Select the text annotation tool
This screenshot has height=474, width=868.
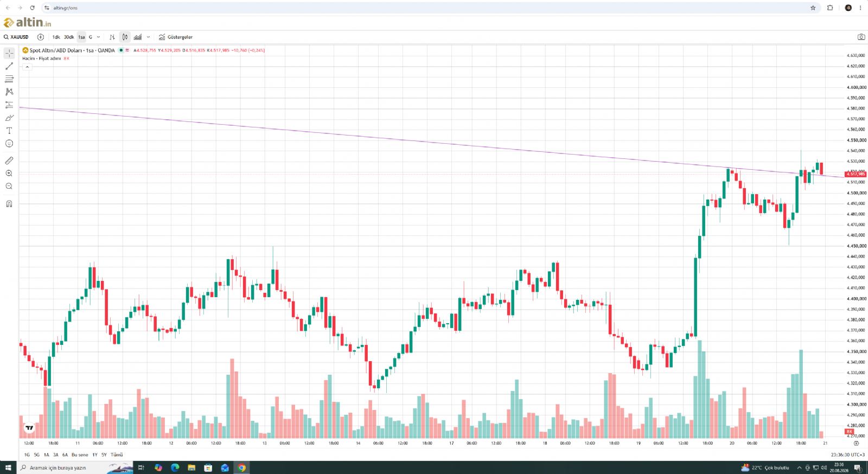coord(9,131)
